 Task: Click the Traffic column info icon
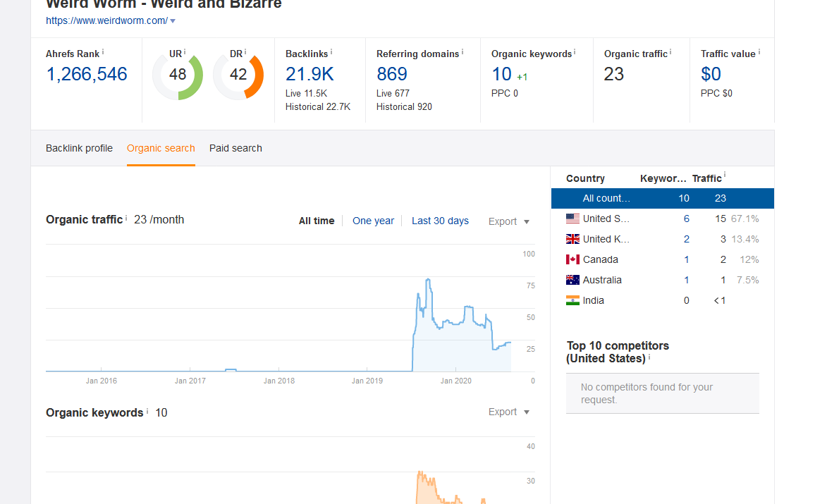click(x=725, y=175)
